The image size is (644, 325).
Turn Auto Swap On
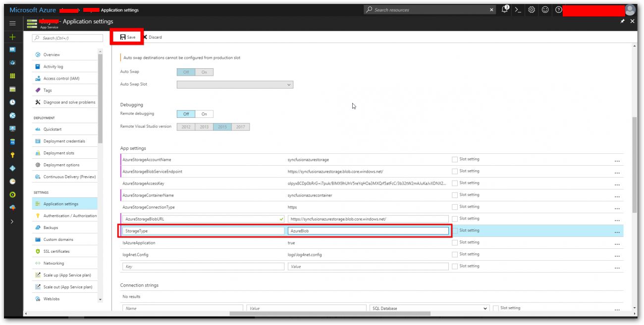[x=204, y=72]
